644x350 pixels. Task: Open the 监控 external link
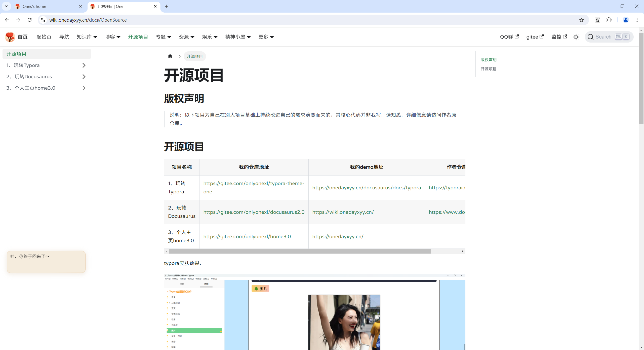pos(559,37)
